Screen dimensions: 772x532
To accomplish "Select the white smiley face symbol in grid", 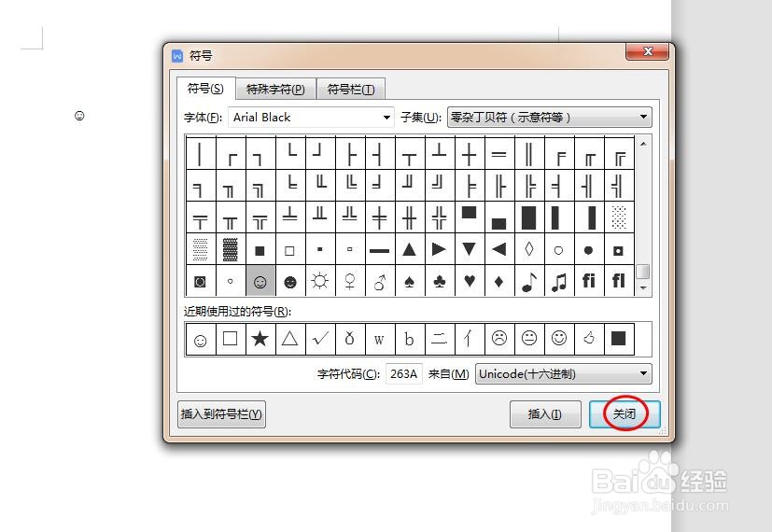I will [260, 282].
